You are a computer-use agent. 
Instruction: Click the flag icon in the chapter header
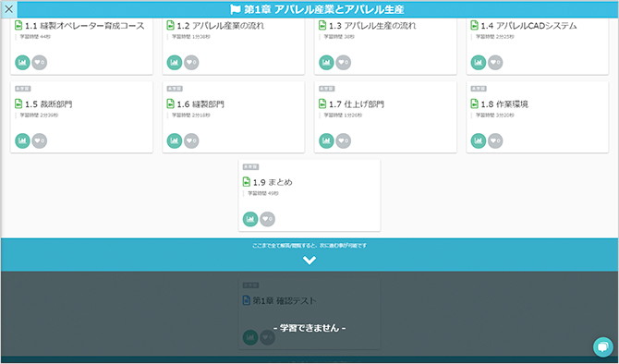236,9
